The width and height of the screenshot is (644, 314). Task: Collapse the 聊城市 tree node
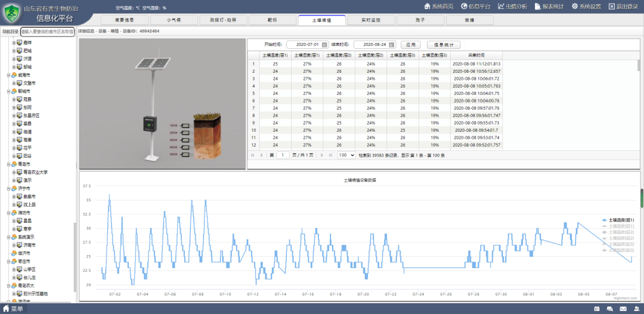point(8,91)
